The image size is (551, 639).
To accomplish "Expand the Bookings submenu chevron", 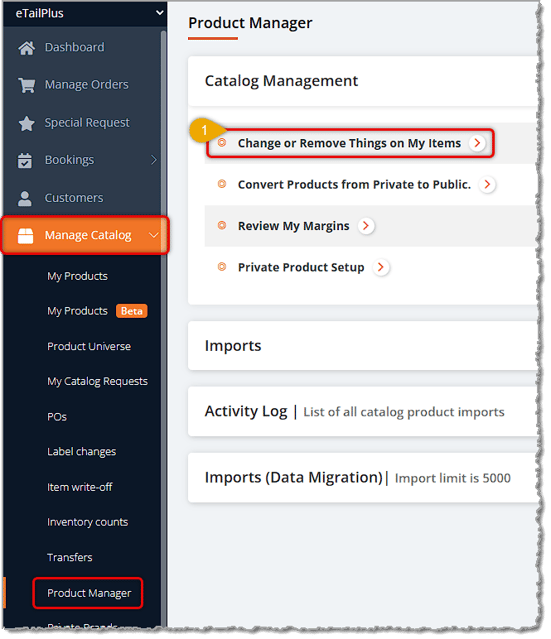I will (x=154, y=160).
